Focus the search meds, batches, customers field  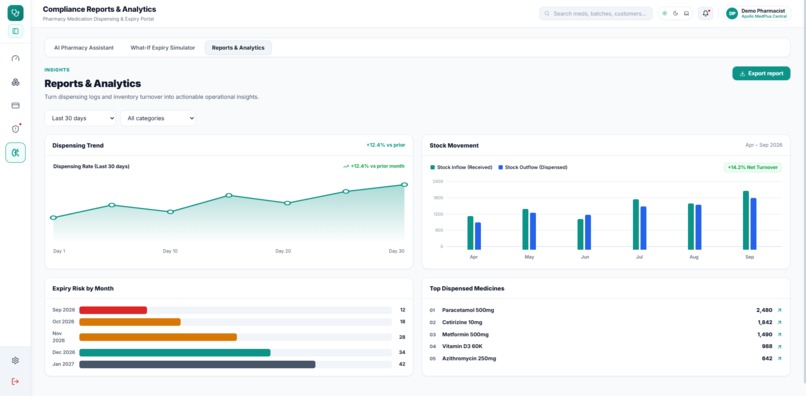596,14
